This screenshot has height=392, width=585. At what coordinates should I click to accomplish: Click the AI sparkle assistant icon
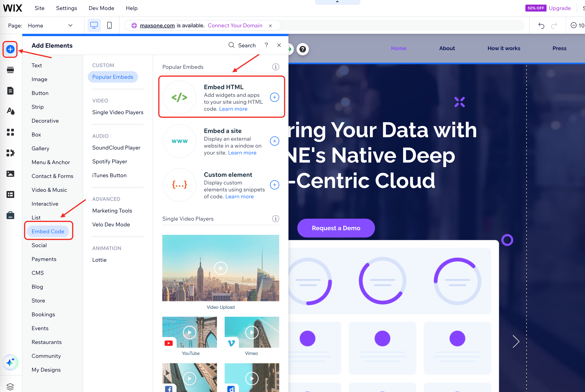(x=10, y=362)
